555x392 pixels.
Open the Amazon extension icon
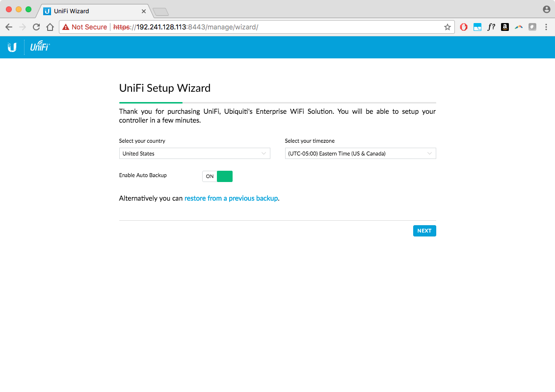coord(505,27)
